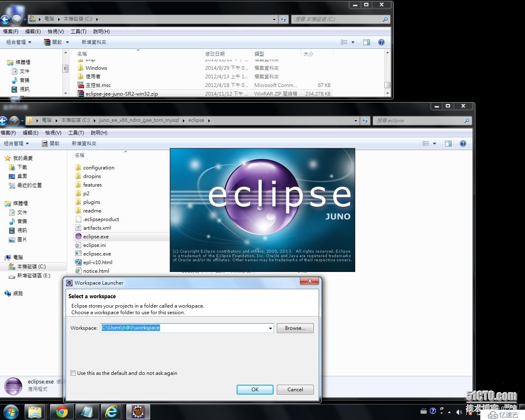This screenshot has height=420, width=525.
Task: Click volume icon in system tray
Action: tap(459, 412)
